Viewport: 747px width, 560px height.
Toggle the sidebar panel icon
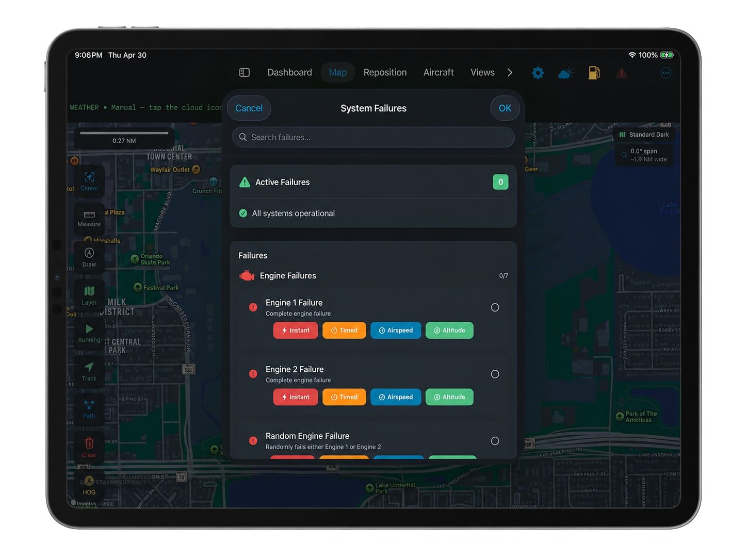(x=245, y=73)
